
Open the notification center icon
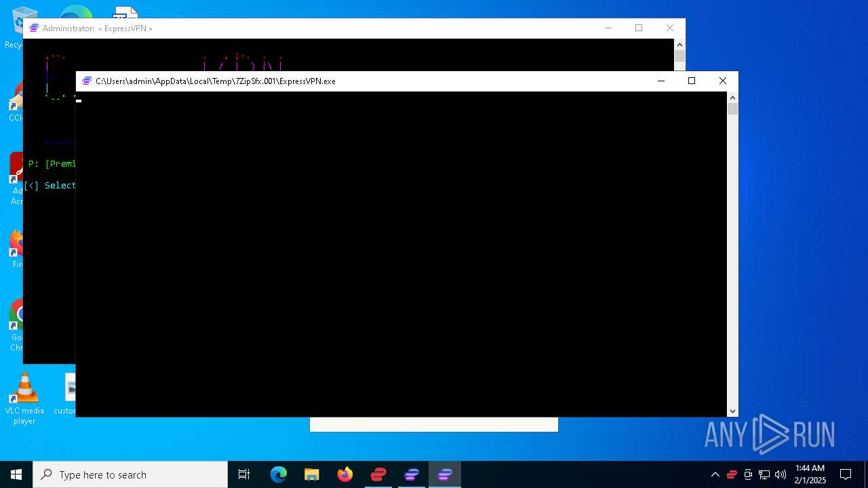846,474
